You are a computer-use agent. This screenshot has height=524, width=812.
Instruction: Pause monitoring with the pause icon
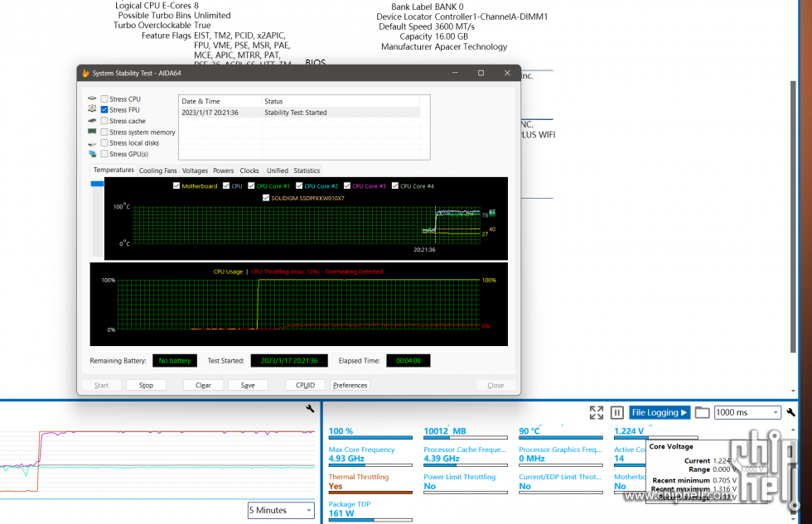coord(616,412)
